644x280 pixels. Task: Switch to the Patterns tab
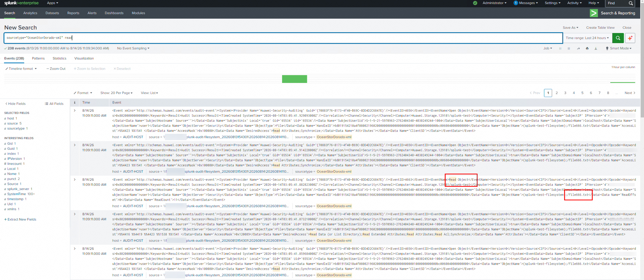38,58
